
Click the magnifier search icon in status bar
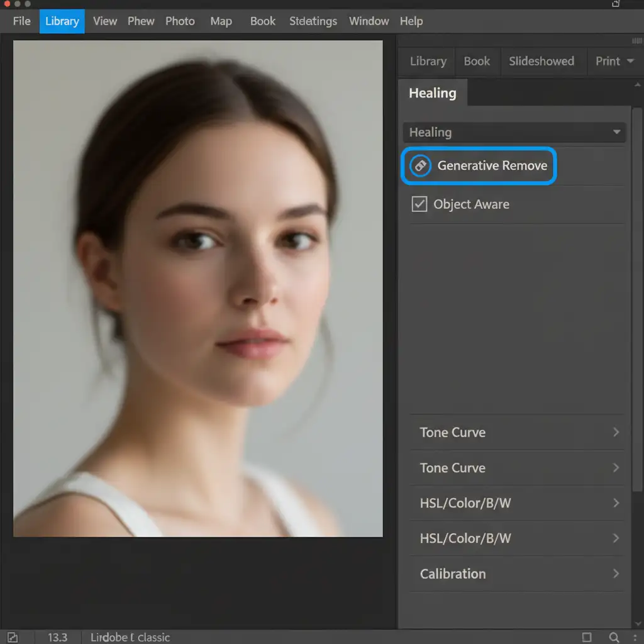[x=614, y=637]
